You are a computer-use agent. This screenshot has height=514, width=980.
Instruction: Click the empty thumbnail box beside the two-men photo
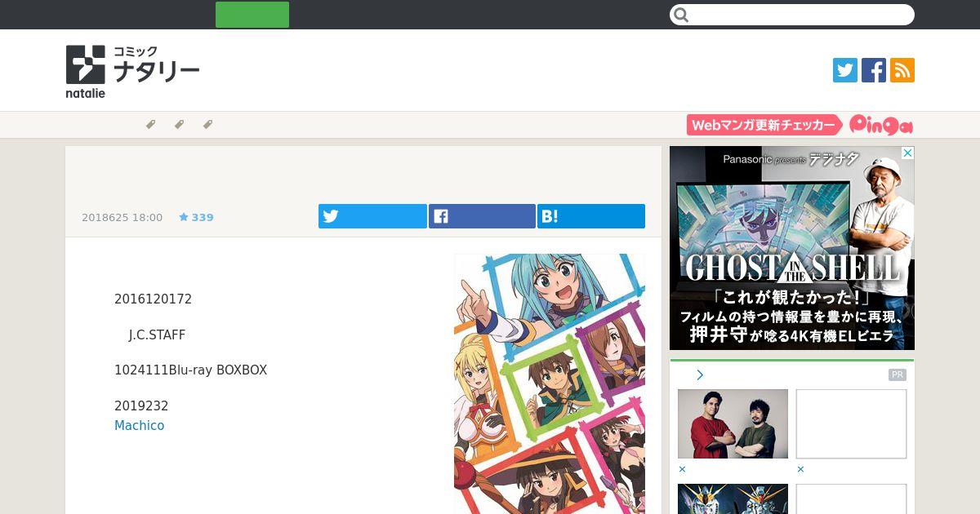(x=851, y=423)
